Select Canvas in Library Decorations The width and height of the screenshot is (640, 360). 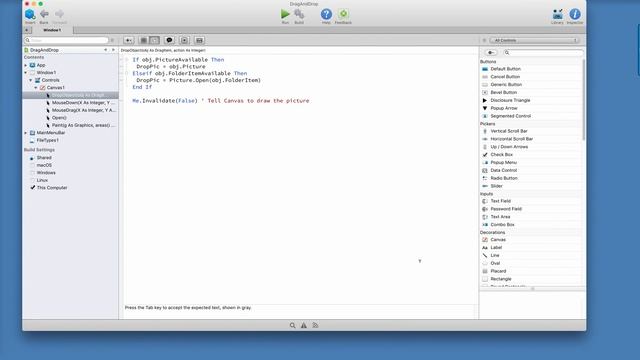(531, 240)
